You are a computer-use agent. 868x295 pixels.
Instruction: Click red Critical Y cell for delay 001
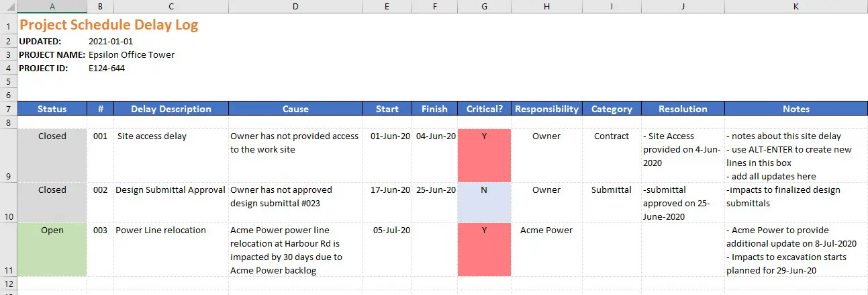point(484,155)
